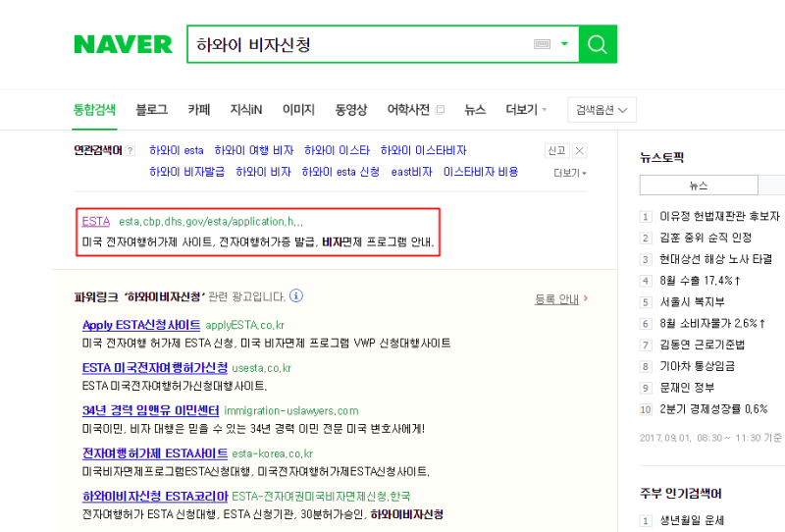Open the 동영상 tab
The height and width of the screenshot is (532, 785).
coord(351,109)
